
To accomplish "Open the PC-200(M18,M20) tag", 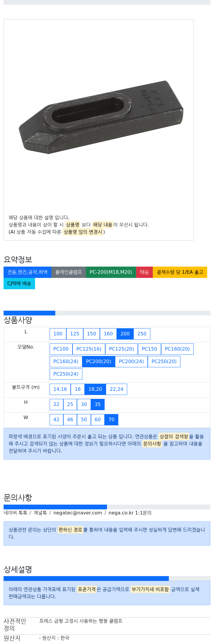I will coord(111,272).
